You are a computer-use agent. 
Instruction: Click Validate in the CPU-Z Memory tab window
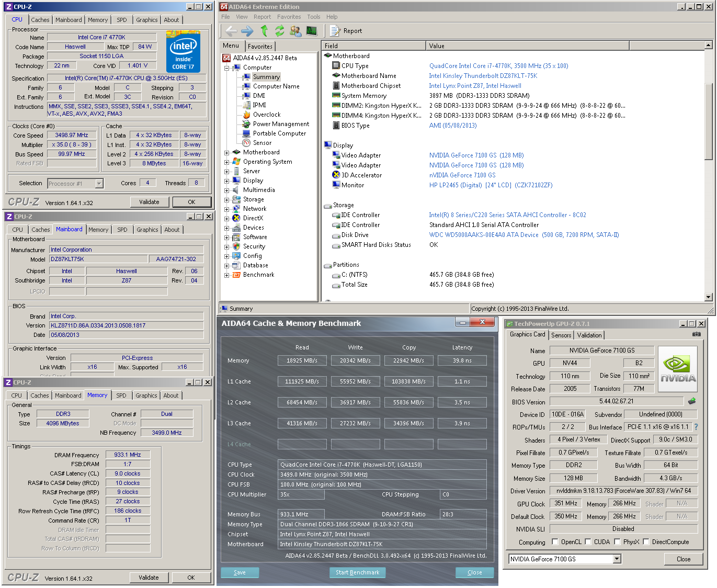[x=149, y=578]
